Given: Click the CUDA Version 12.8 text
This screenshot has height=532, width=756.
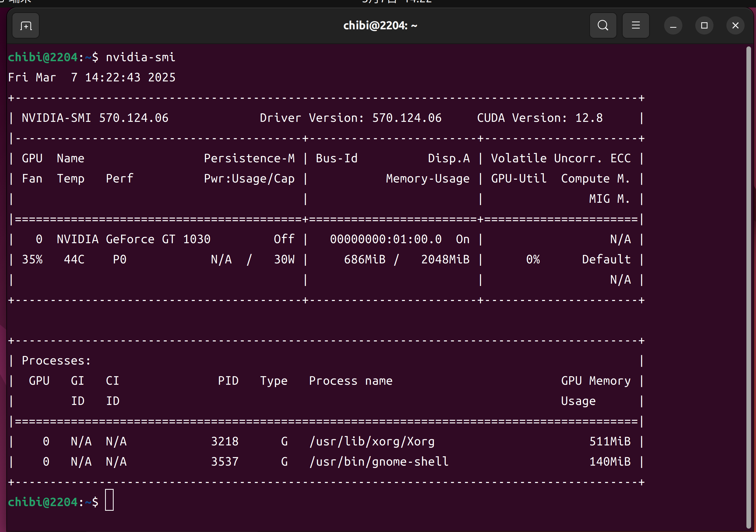Looking at the screenshot, I should point(540,118).
